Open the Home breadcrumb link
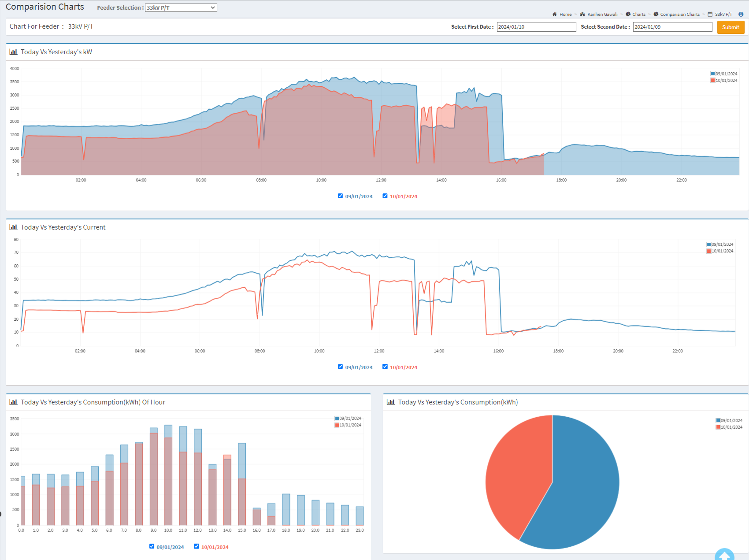749x560 pixels. pos(566,15)
